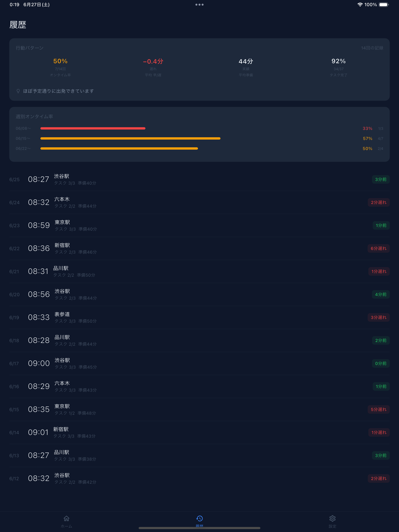Tap the 14回の記録 record count
The width and height of the screenshot is (399, 532).
pos(372,48)
